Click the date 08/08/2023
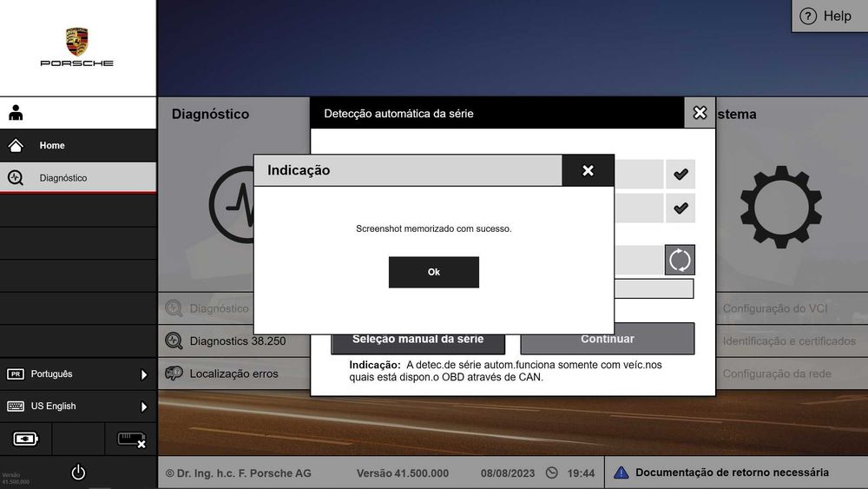Image resolution: width=868 pixels, height=489 pixels. click(x=508, y=473)
